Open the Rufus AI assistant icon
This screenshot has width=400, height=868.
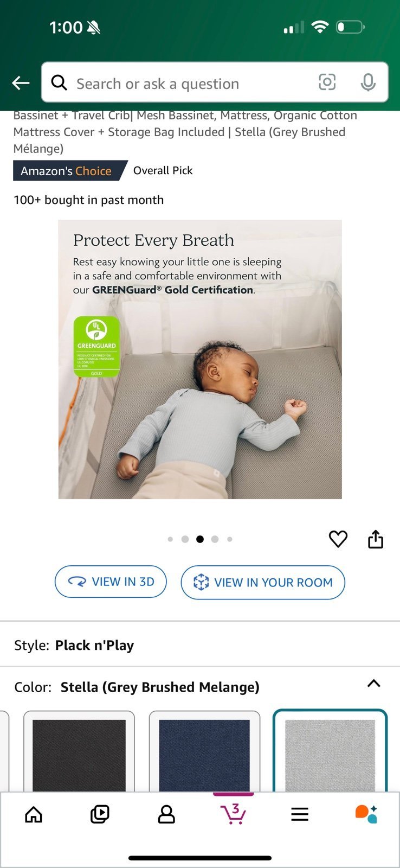click(366, 814)
